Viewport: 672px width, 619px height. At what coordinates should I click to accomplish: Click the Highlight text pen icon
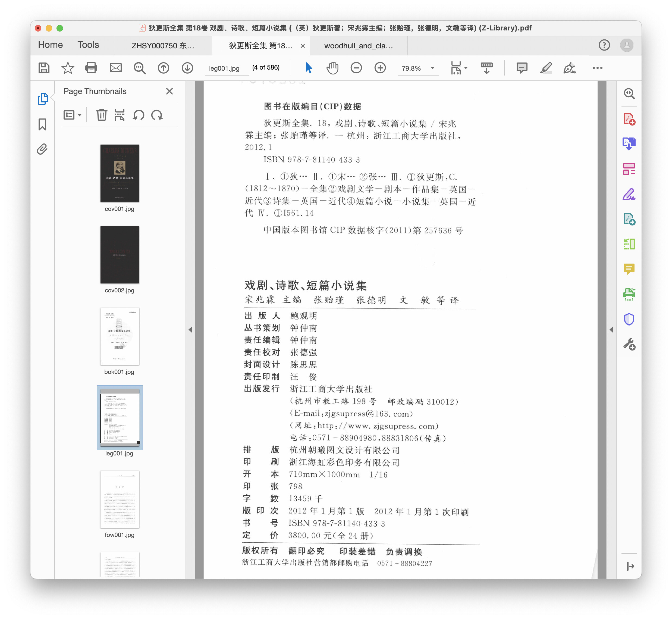coord(546,68)
